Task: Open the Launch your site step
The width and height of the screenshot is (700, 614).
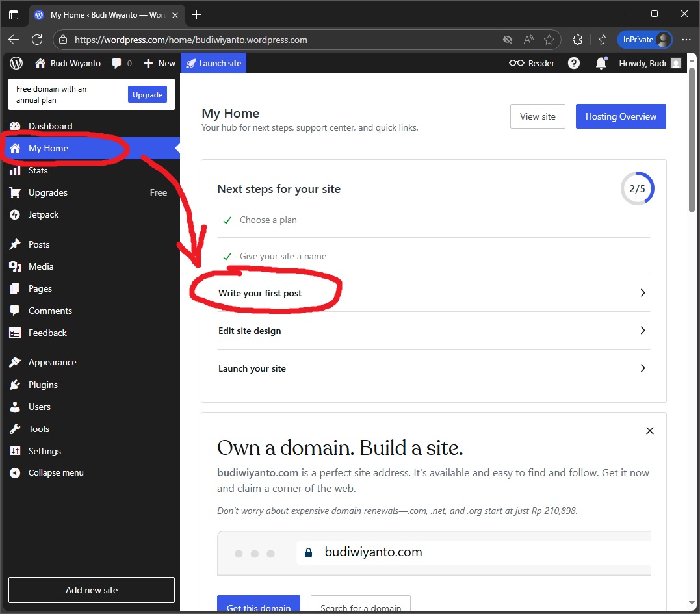Action: tap(434, 368)
